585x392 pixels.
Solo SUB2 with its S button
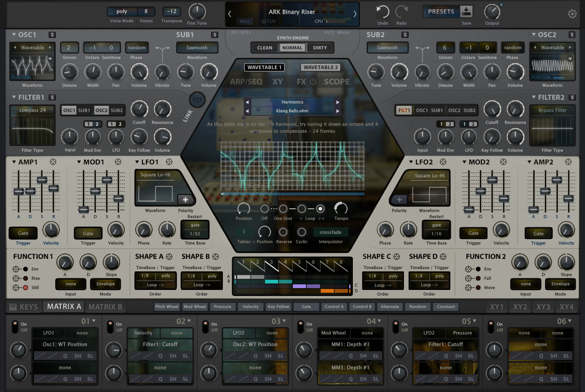pyautogui.click(x=405, y=35)
